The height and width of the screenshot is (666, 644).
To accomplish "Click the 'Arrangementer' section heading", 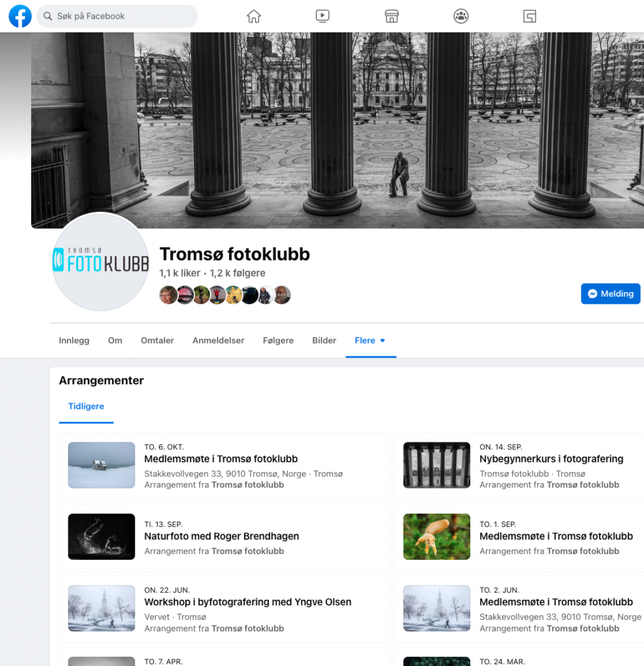I will click(x=101, y=380).
